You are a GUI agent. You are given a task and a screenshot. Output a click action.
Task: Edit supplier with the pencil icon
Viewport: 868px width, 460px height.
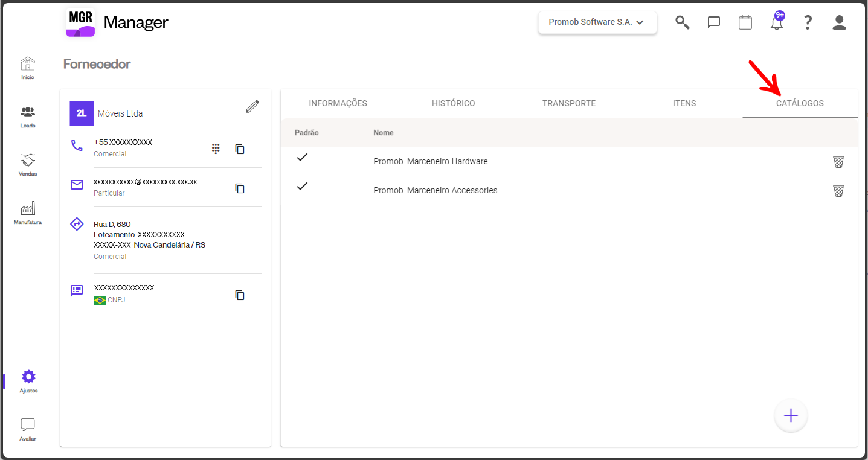[252, 107]
